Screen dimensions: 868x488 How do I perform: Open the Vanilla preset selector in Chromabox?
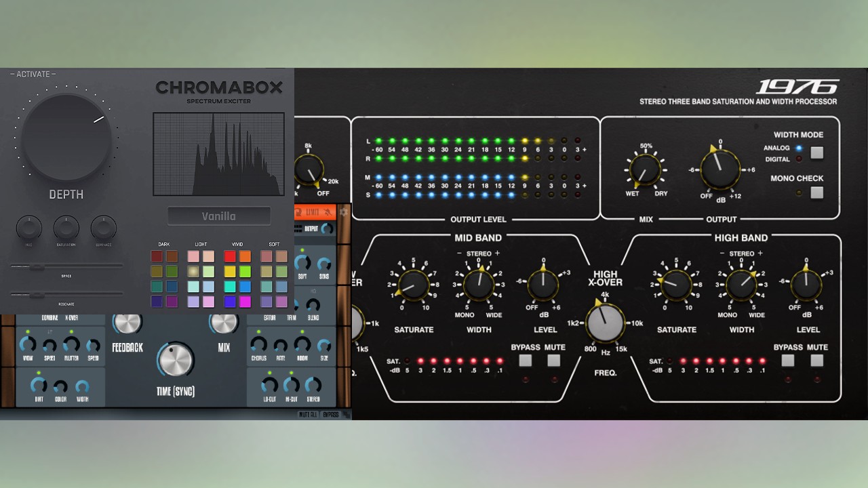(x=219, y=216)
